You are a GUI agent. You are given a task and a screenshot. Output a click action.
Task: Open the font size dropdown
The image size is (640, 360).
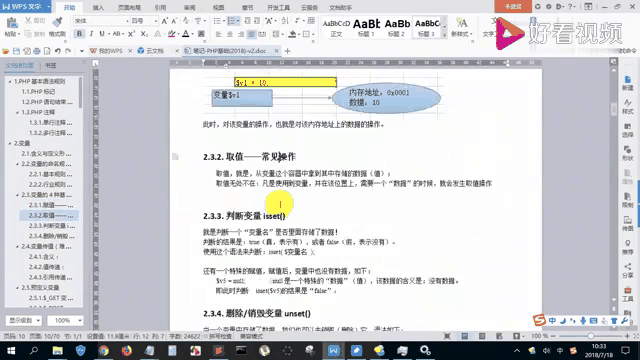pos(156,21)
